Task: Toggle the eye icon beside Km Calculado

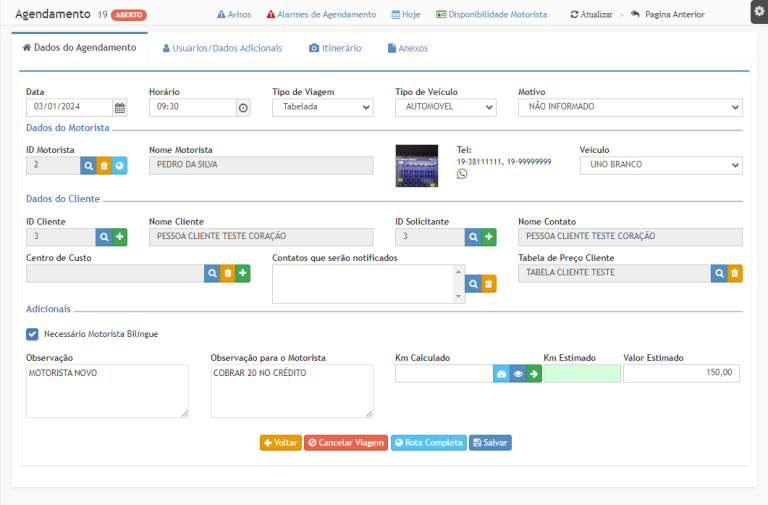Action: [518, 373]
